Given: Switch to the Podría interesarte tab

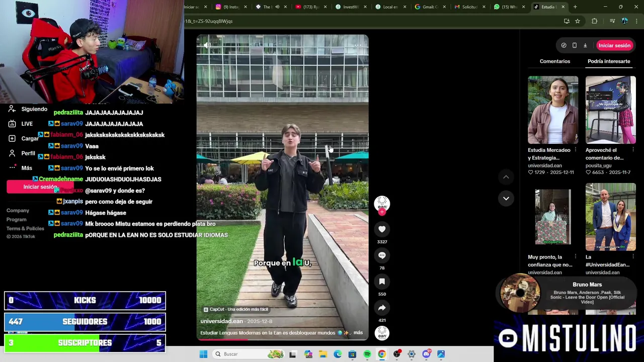Looking at the screenshot, I should 609,61.
